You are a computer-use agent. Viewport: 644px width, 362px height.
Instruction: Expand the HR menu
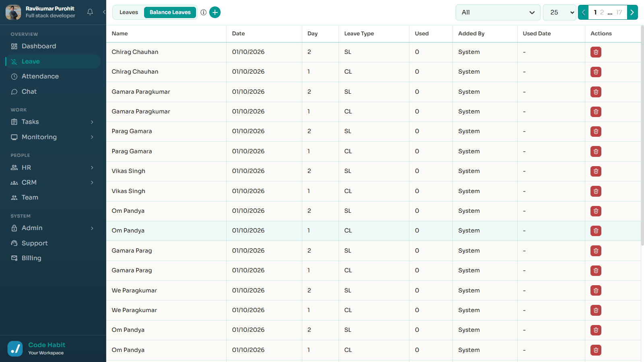click(x=53, y=167)
